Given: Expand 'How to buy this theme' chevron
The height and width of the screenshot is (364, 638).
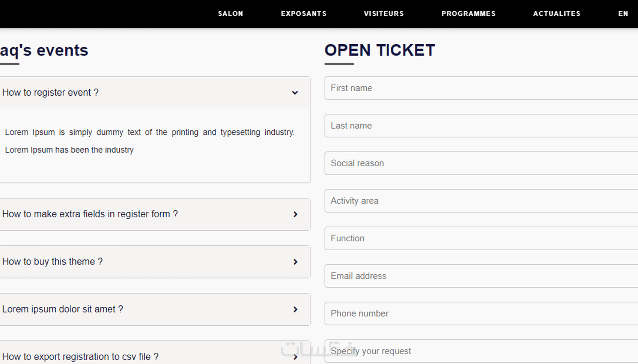Looking at the screenshot, I should 295,262.
